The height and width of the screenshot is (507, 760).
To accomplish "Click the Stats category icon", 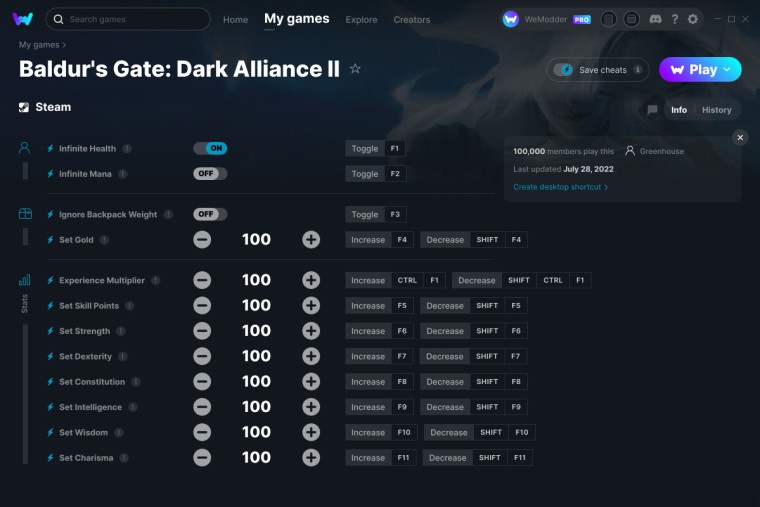I will (x=24, y=280).
